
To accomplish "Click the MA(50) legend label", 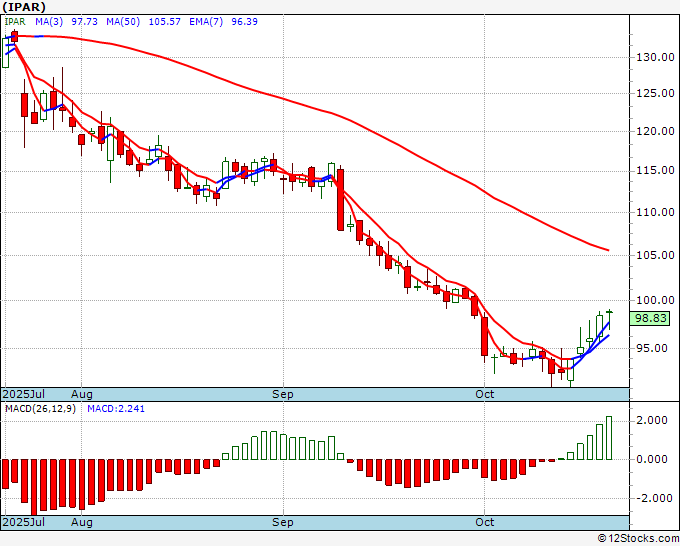I will (123, 21).
